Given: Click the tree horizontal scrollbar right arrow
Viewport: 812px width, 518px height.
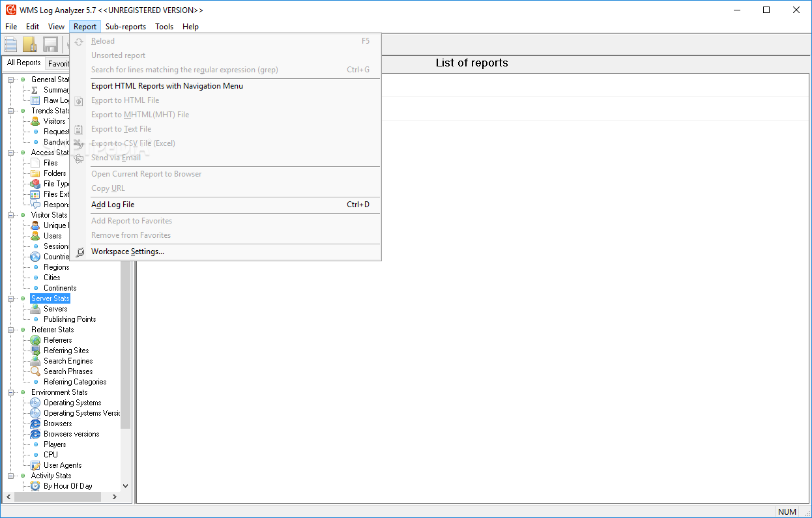Looking at the screenshot, I should (115, 496).
